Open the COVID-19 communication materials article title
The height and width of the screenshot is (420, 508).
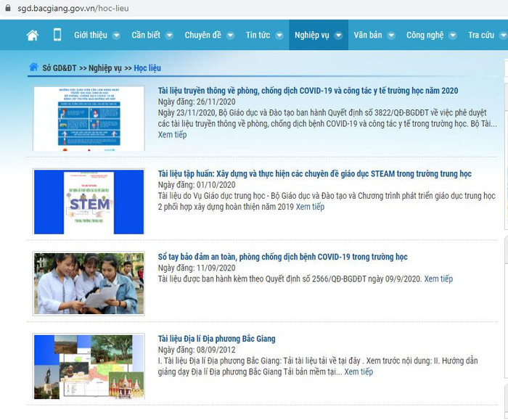(308, 91)
